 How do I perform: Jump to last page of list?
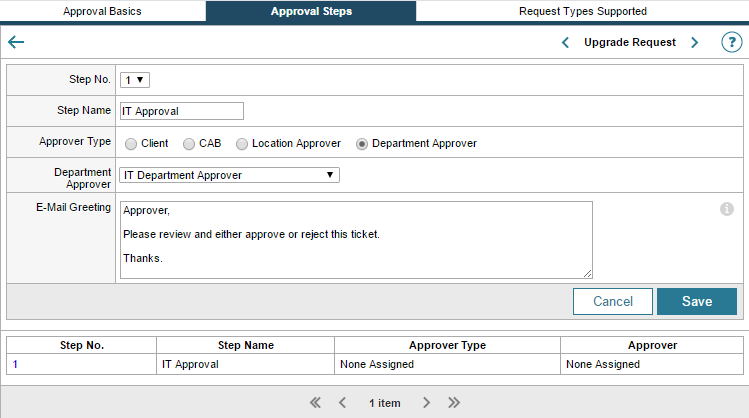pyautogui.click(x=454, y=402)
